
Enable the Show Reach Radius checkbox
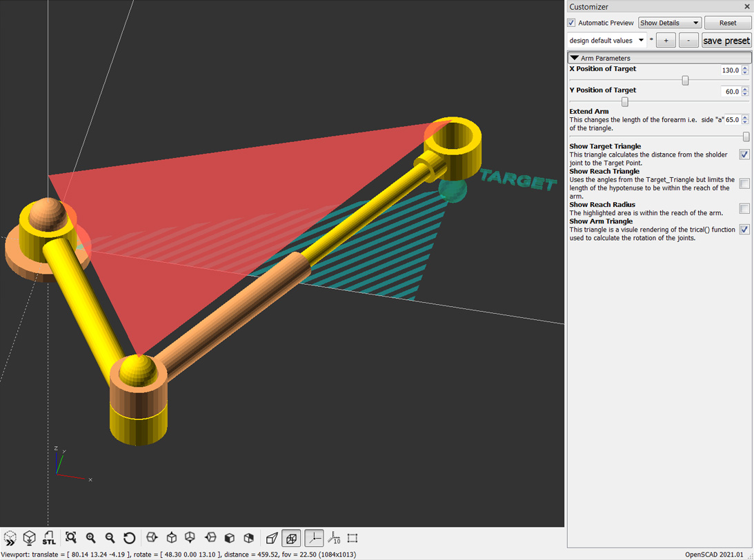744,208
